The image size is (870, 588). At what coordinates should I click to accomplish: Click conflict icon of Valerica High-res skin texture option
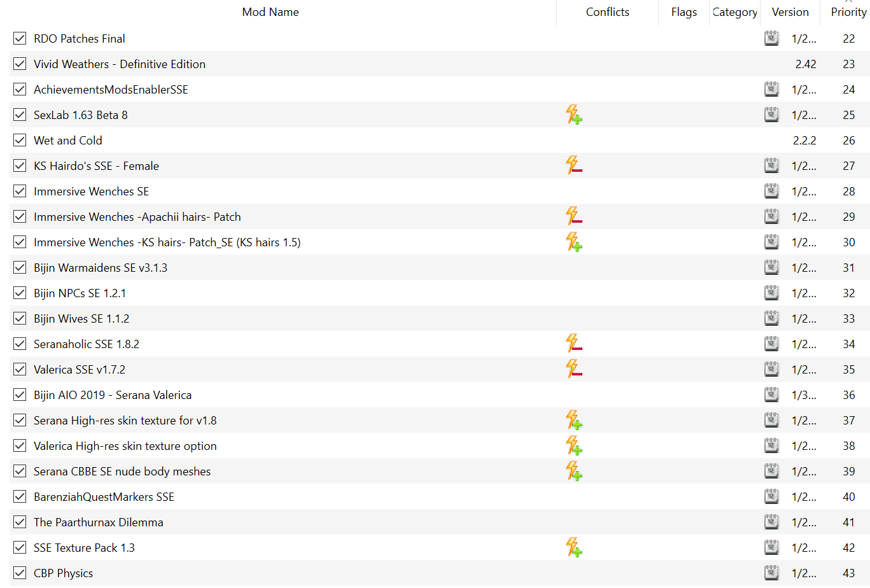[574, 445]
